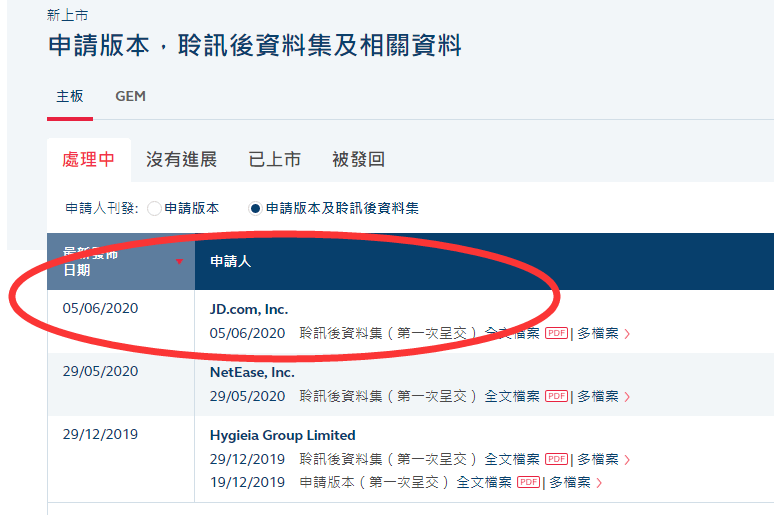774x515 pixels.
Task: Expand NetEase 多檔案 chevron arrow
Action: click(627, 397)
